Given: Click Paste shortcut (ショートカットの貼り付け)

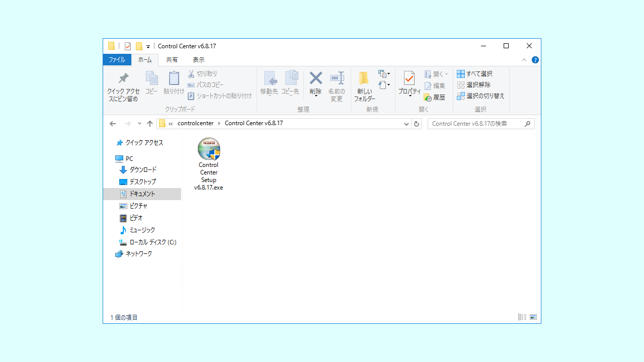Looking at the screenshot, I should [220, 96].
